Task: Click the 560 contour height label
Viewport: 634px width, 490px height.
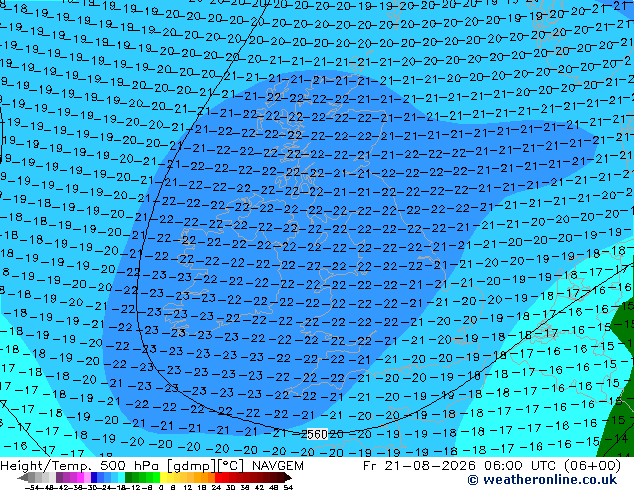Action: [317, 435]
